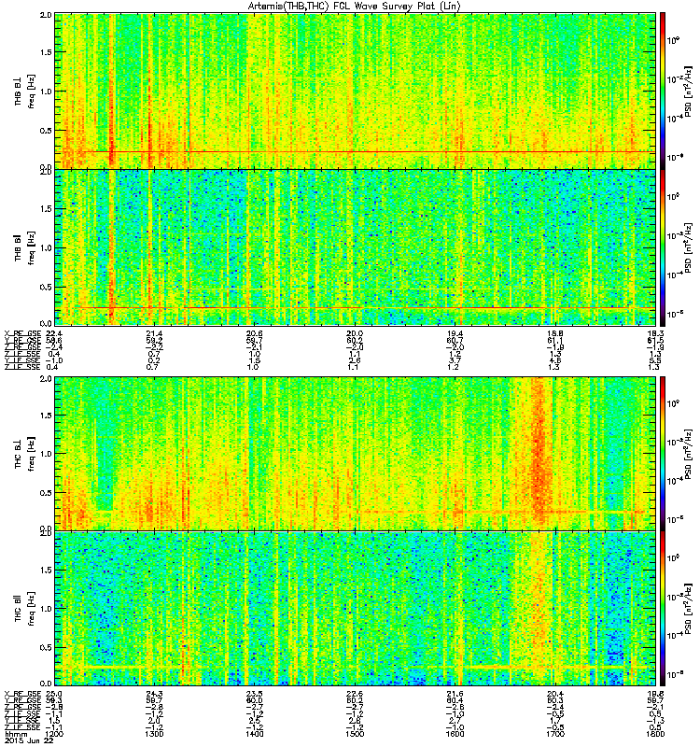Viewport: 700px width, 747px height.
Task: Click the THC X_RE_GSE value '23.5'
Action: (254, 694)
